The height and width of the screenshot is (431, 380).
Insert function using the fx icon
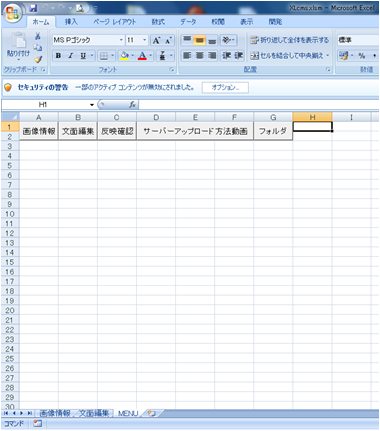point(132,105)
